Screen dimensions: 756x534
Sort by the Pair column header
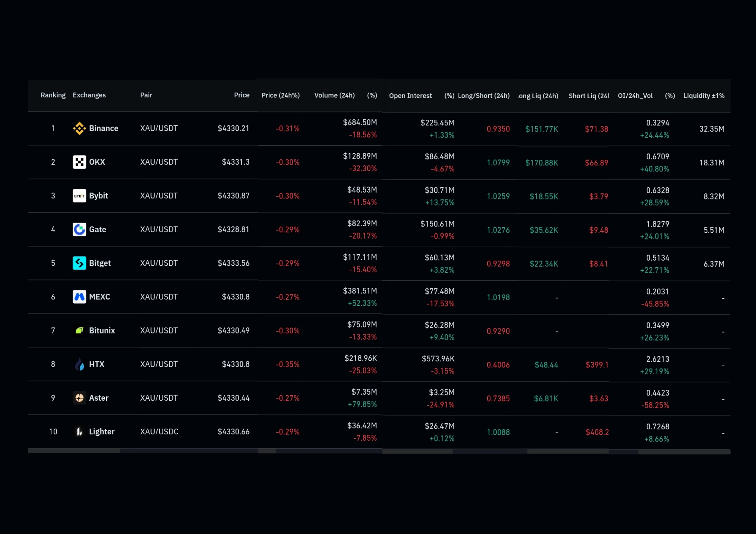tap(146, 95)
